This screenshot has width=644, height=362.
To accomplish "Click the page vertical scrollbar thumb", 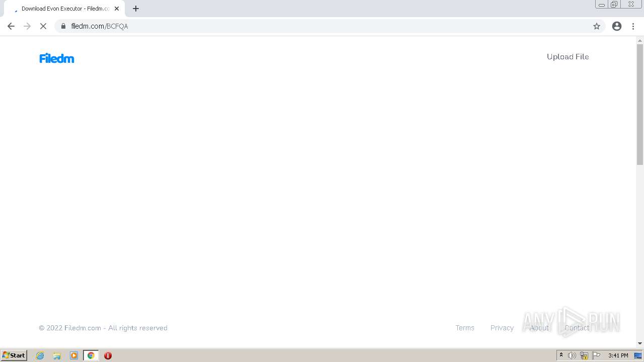I will 640,104.
